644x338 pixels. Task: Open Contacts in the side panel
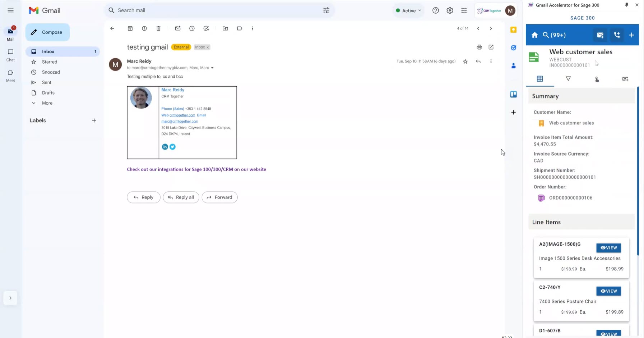click(x=514, y=65)
